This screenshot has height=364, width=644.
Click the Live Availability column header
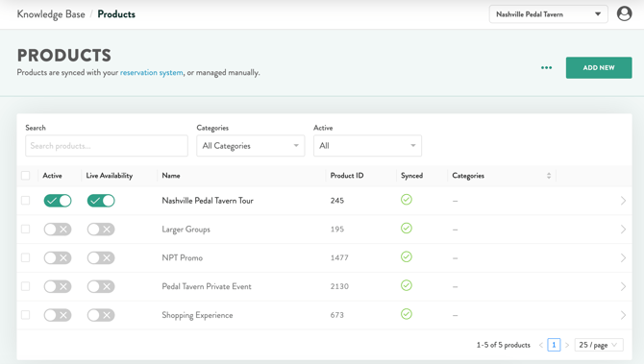tap(110, 176)
